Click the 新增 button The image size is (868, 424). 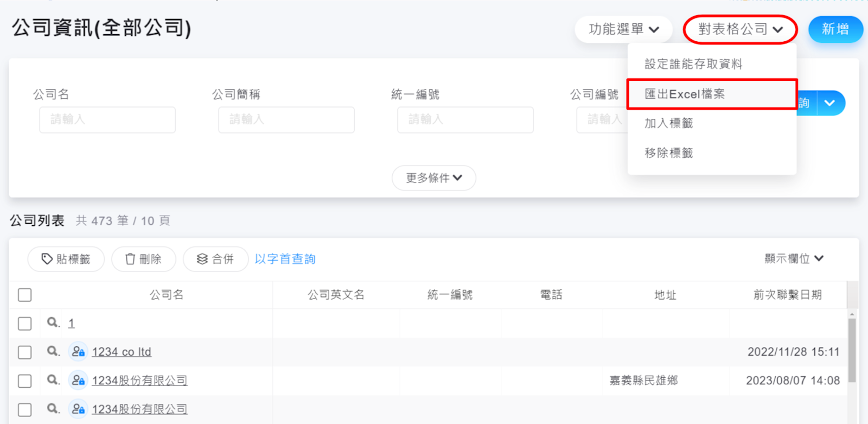(835, 29)
